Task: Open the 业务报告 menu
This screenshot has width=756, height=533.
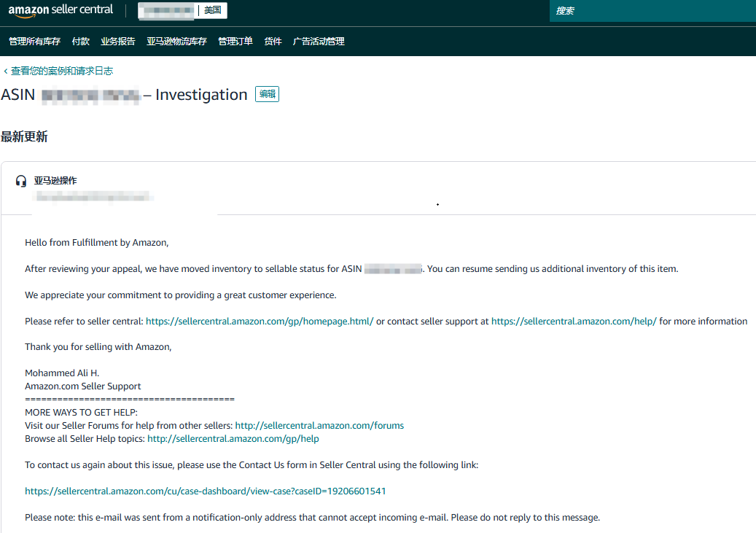Action: (x=117, y=42)
